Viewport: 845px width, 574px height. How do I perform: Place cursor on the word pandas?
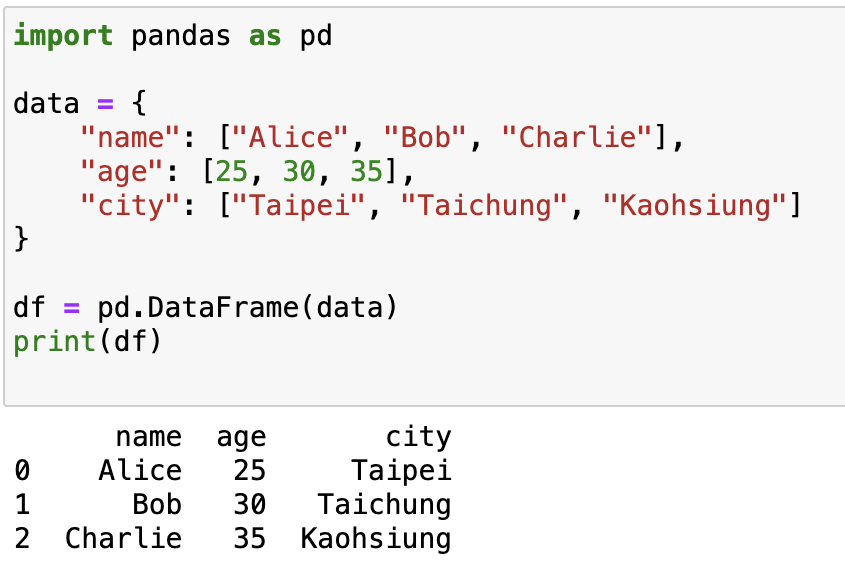tap(181, 36)
